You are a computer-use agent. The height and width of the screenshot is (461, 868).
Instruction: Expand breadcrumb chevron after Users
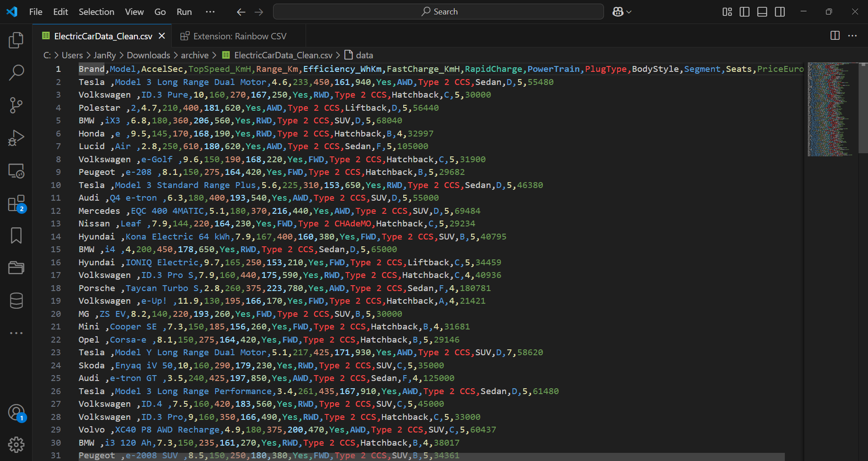pos(88,55)
